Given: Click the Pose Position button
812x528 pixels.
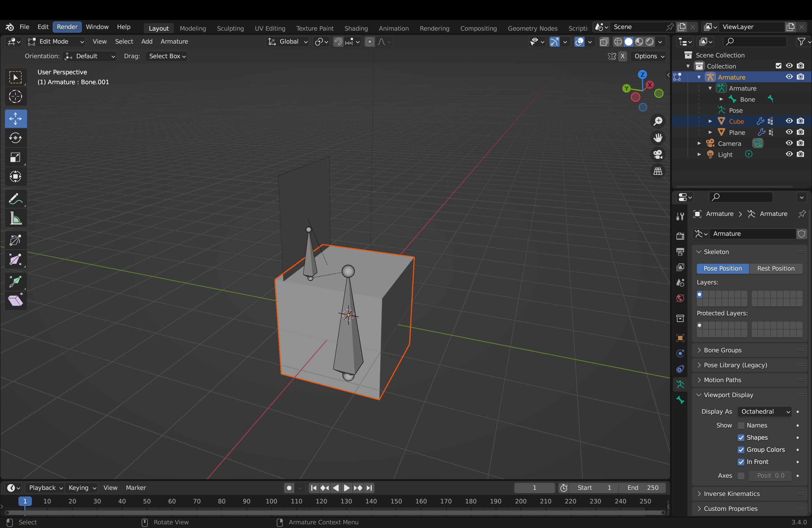Looking at the screenshot, I should pyautogui.click(x=723, y=268).
